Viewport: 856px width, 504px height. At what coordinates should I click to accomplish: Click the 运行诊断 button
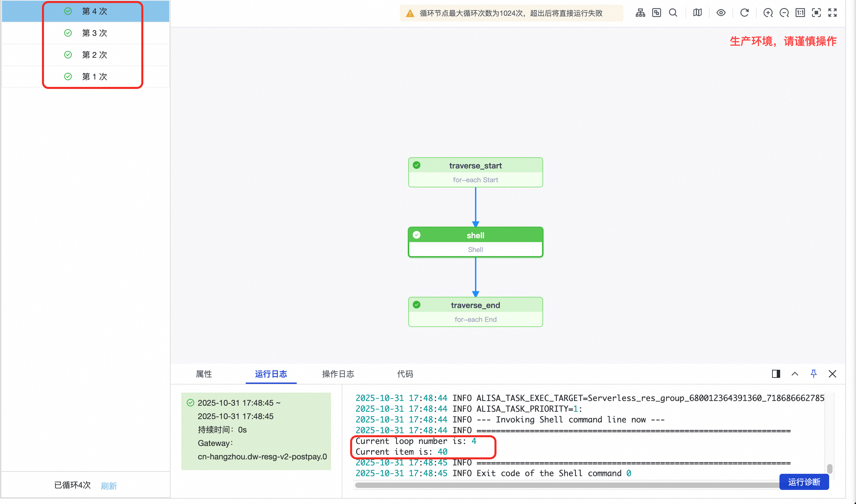coord(804,482)
